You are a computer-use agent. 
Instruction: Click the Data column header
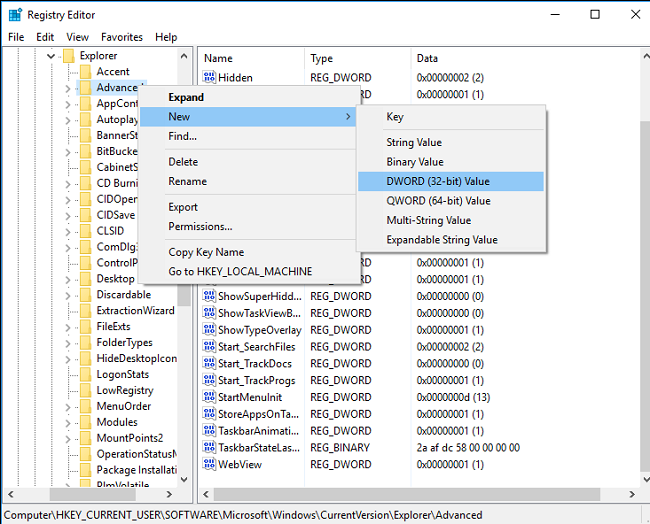(x=427, y=59)
